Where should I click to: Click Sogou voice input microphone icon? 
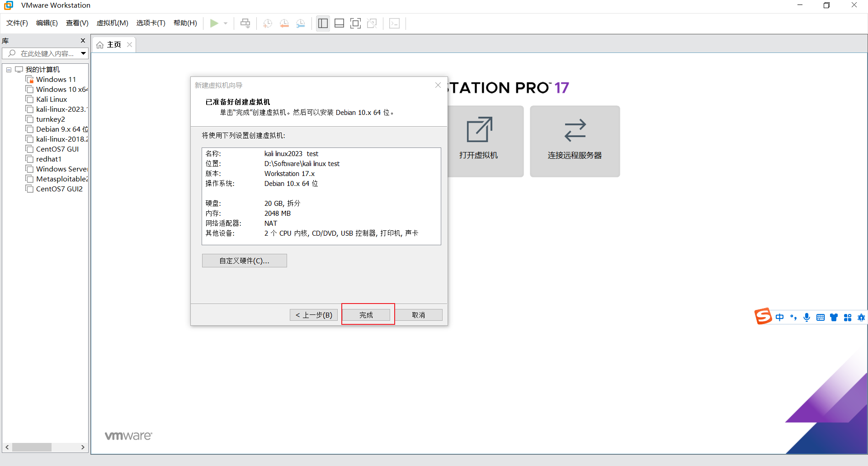click(x=807, y=317)
